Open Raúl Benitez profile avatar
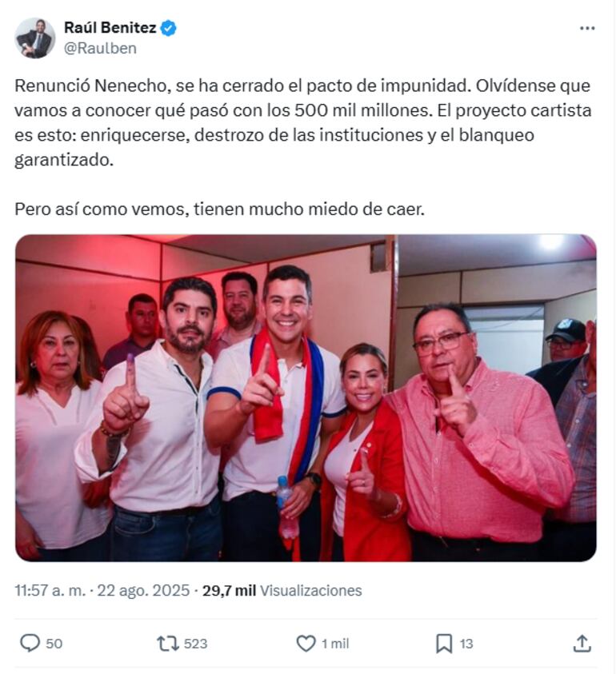This screenshot has height=674, width=616. tap(35, 38)
